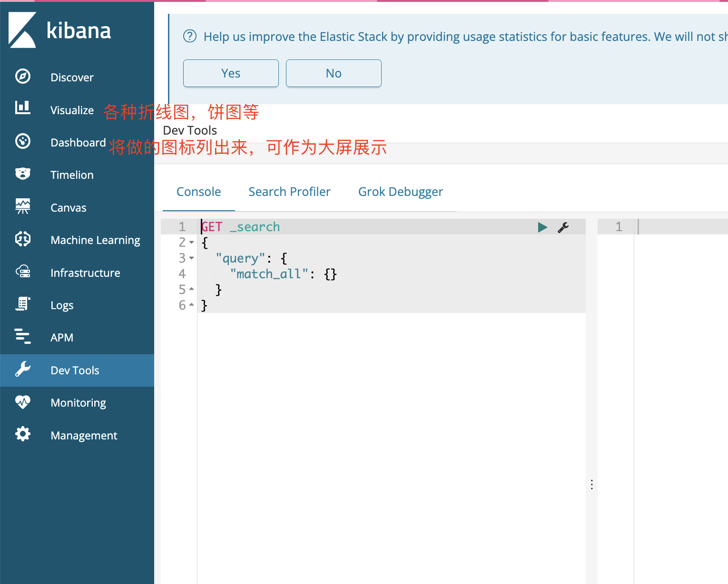Open the Timelion bear icon
Image resolution: width=728 pixels, height=584 pixels.
[23, 174]
